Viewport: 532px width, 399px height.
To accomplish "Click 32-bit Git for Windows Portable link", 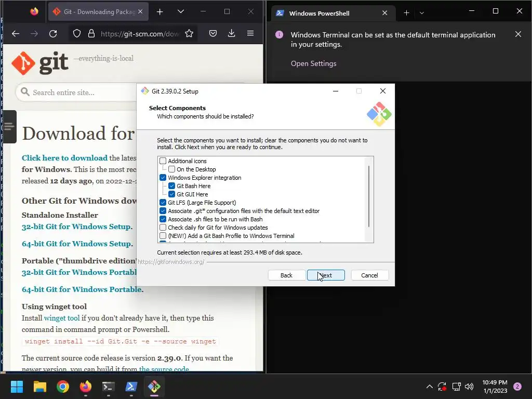I will click(79, 272).
